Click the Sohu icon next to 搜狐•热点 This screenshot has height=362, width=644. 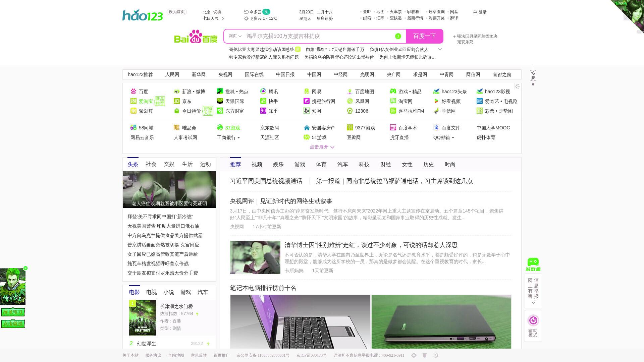tap(220, 92)
